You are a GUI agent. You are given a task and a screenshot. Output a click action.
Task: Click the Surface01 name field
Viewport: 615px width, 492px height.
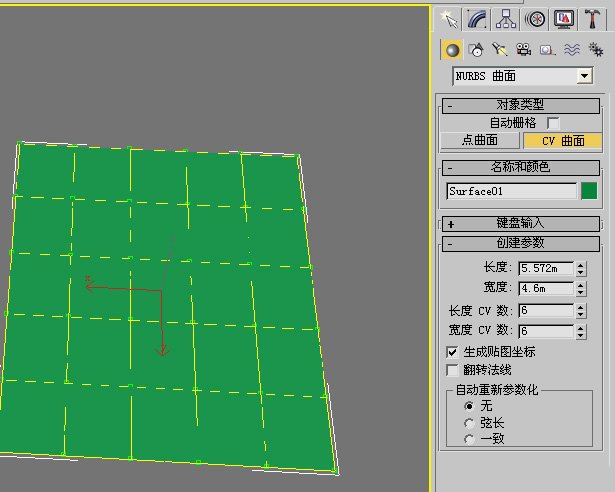511,191
